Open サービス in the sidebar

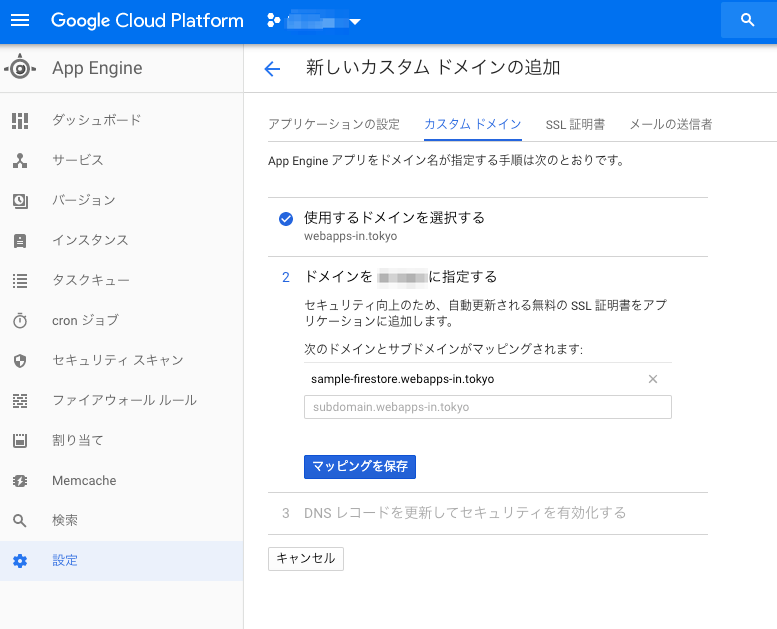click(121, 161)
